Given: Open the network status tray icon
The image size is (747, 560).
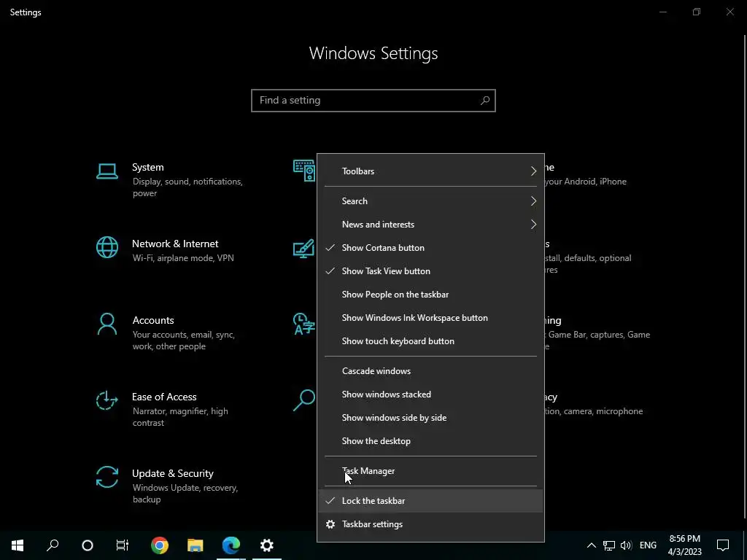Looking at the screenshot, I should [x=609, y=545].
